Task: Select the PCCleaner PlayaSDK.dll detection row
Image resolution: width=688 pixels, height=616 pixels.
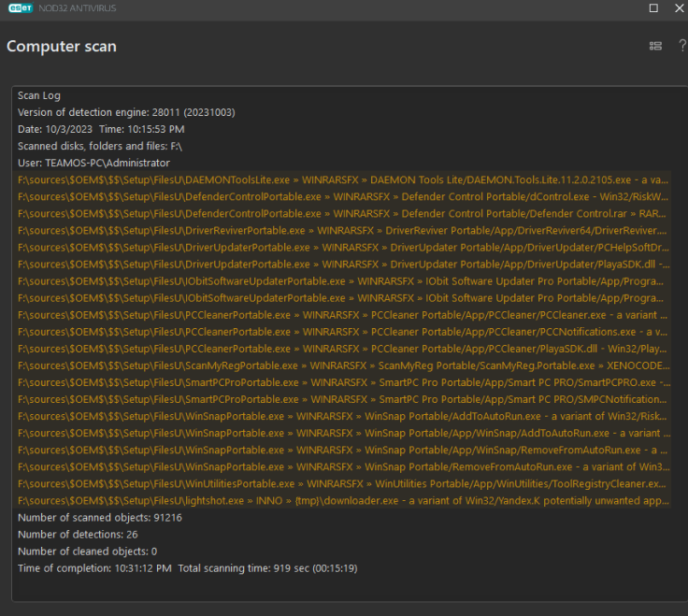Action: point(343,349)
